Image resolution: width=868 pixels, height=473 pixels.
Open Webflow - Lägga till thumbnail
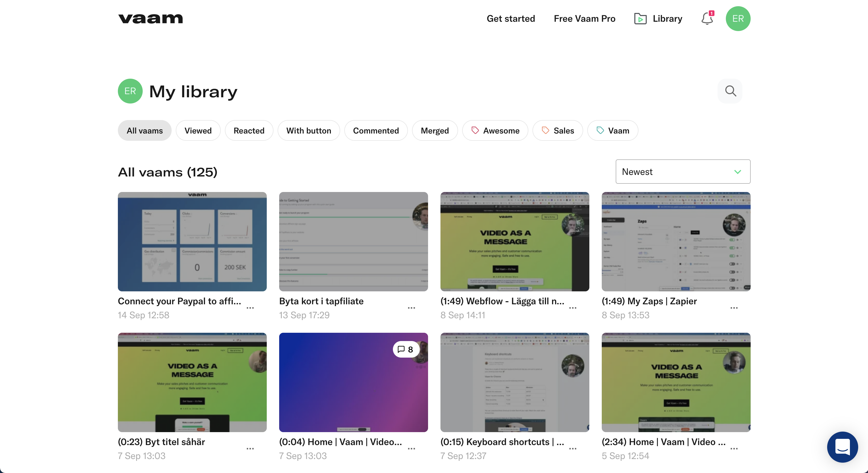pos(515,242)
